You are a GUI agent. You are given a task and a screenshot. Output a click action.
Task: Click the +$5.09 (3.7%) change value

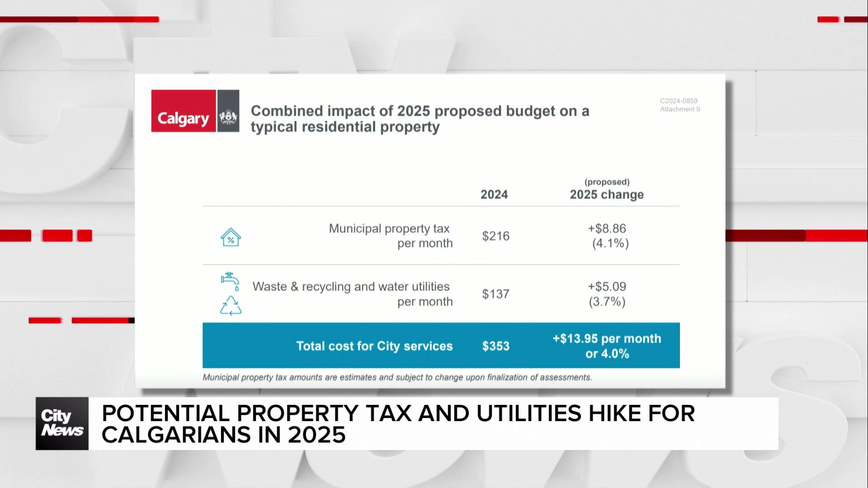coord(607,294)
